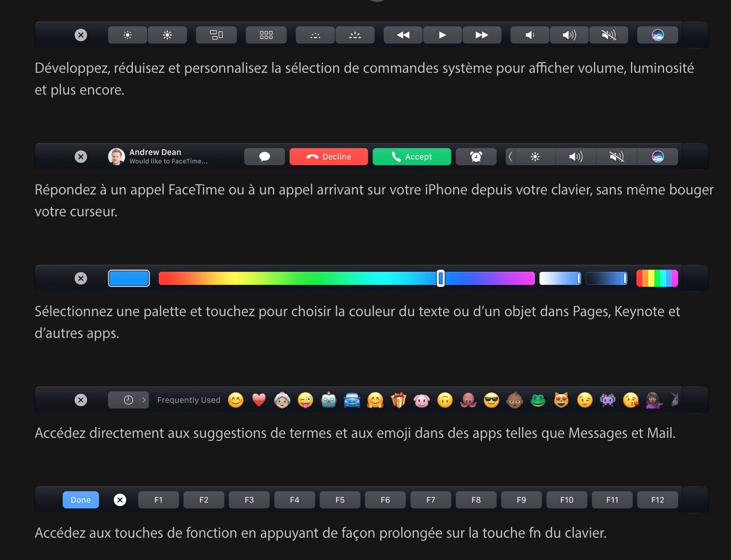Expand the collapsed Control Strip chevron
This screenshot has height=560, width=731.
click(x=511, y=157)
